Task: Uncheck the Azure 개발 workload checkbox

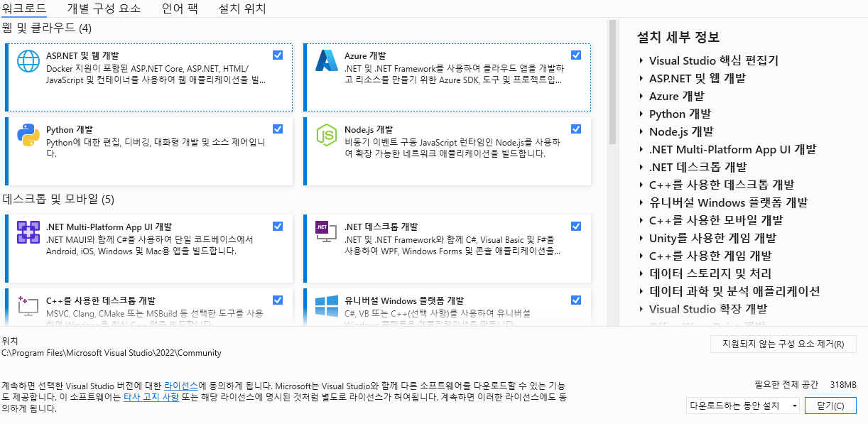Action: click(576, 55)
